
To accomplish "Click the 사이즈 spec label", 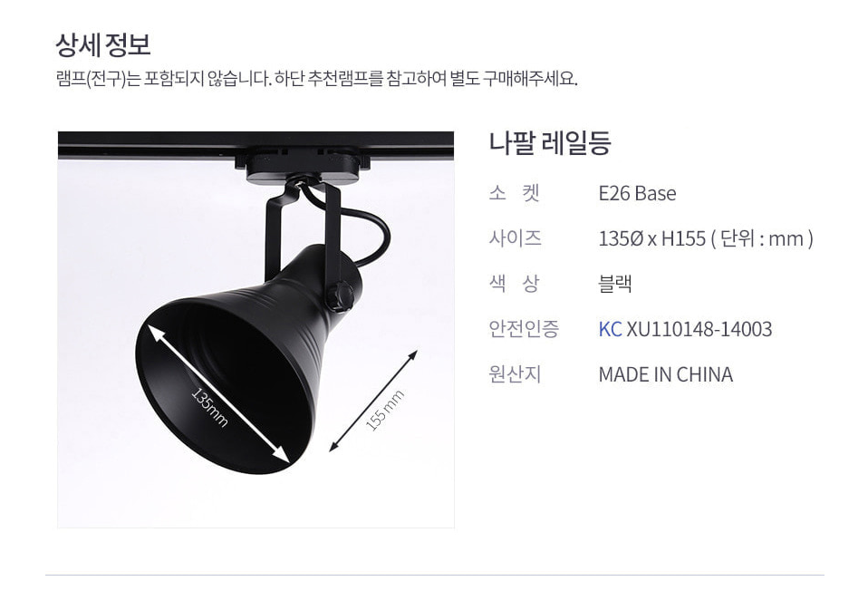I will click(x=515, y=238).
